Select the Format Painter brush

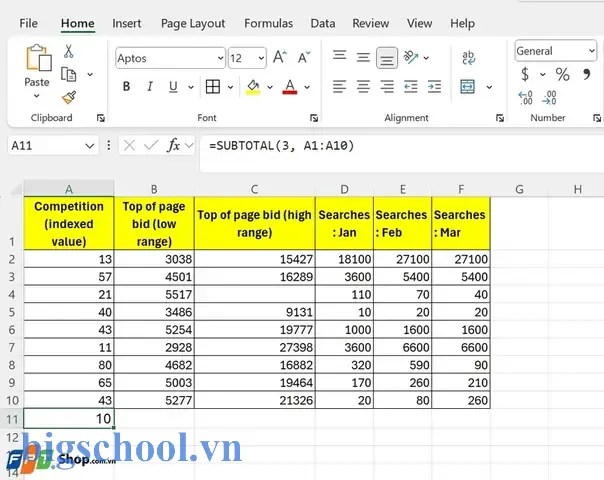coord(69,97)
